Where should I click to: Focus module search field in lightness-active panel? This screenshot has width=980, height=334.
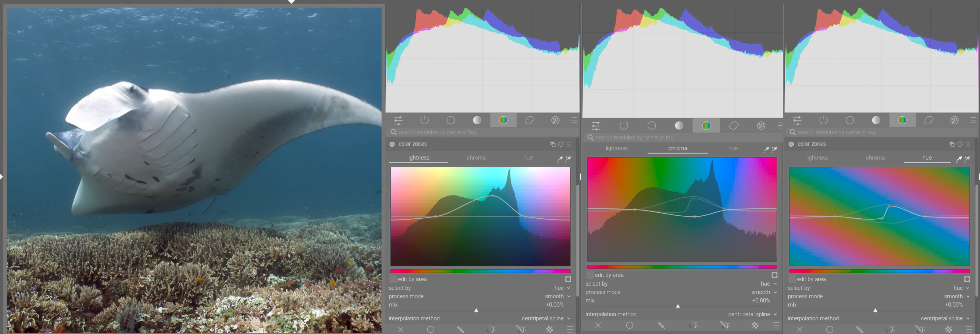tap(482, 132)
